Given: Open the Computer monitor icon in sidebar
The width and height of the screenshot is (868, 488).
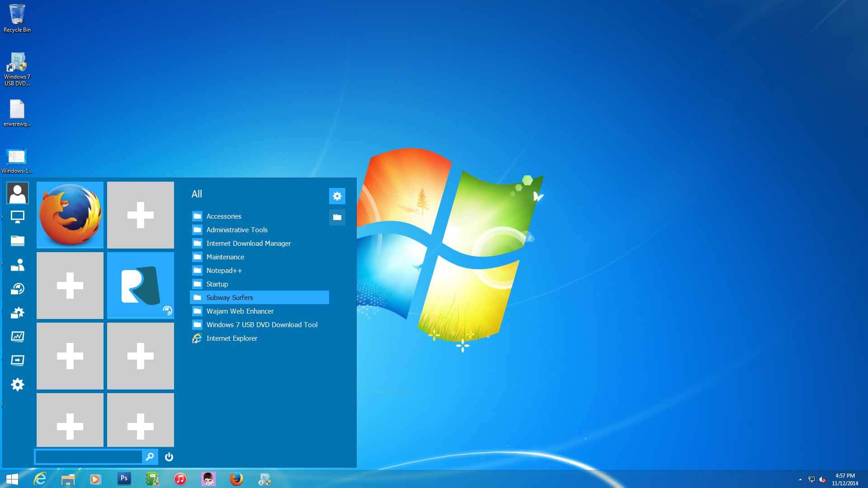Looking at the screenshot, I should pos(18,217).
